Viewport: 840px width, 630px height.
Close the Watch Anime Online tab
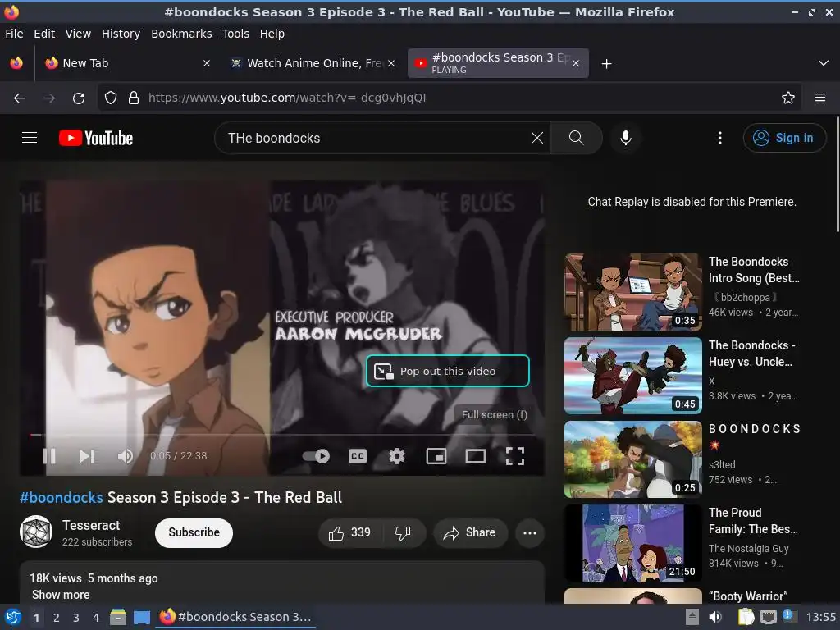(391, 63)
